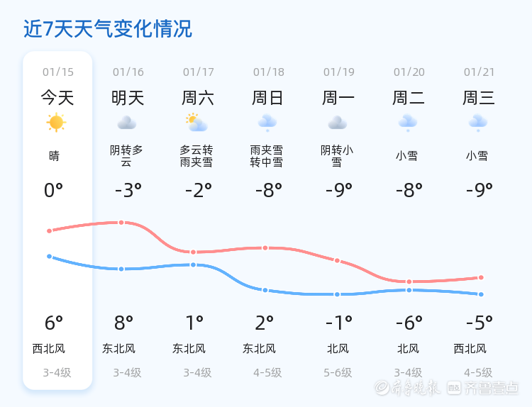Select the 今天 day card
The image size is (532, 407).
pyautogui.click(x=57, y=220)
